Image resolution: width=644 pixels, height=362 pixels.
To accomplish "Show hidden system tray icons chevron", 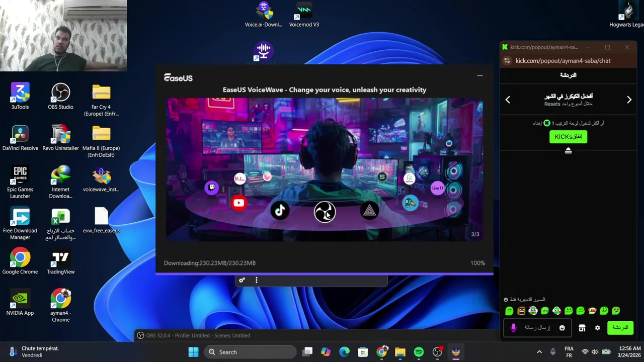I will click(539, 352).
